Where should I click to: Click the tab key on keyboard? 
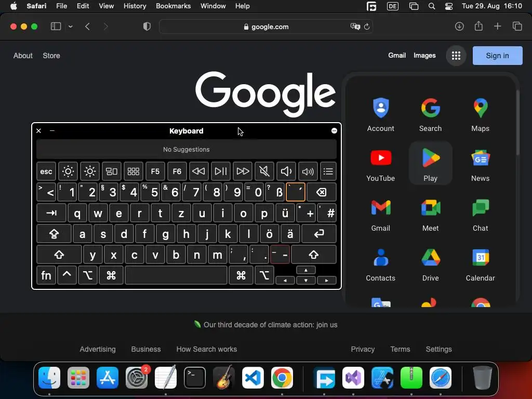pyautogui.click(x=51, y=213)
